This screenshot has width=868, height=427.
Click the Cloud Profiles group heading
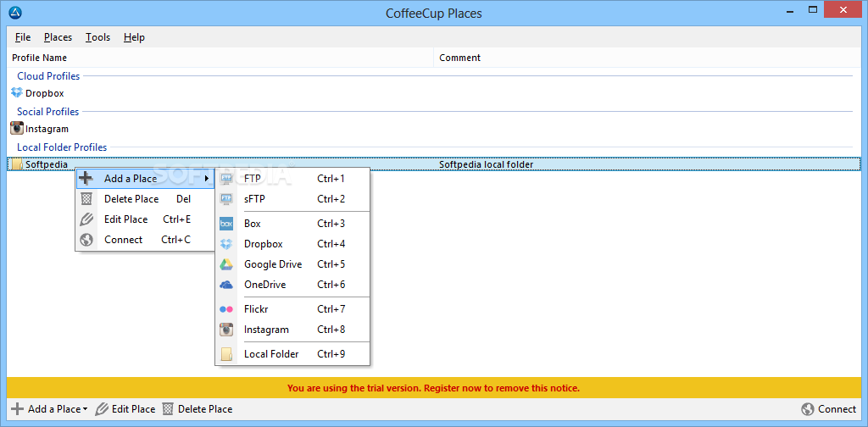coord(48,75)
